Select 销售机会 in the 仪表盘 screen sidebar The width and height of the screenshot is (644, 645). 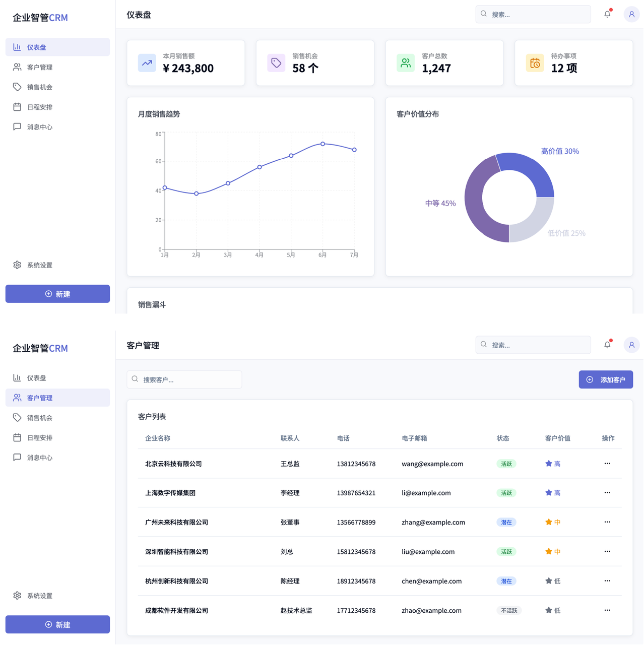coord(57,87)
